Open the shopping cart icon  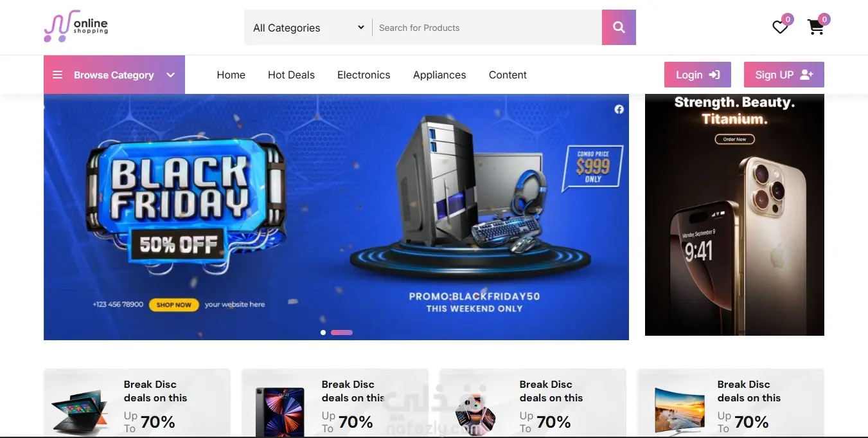click(x=816, y=28)
